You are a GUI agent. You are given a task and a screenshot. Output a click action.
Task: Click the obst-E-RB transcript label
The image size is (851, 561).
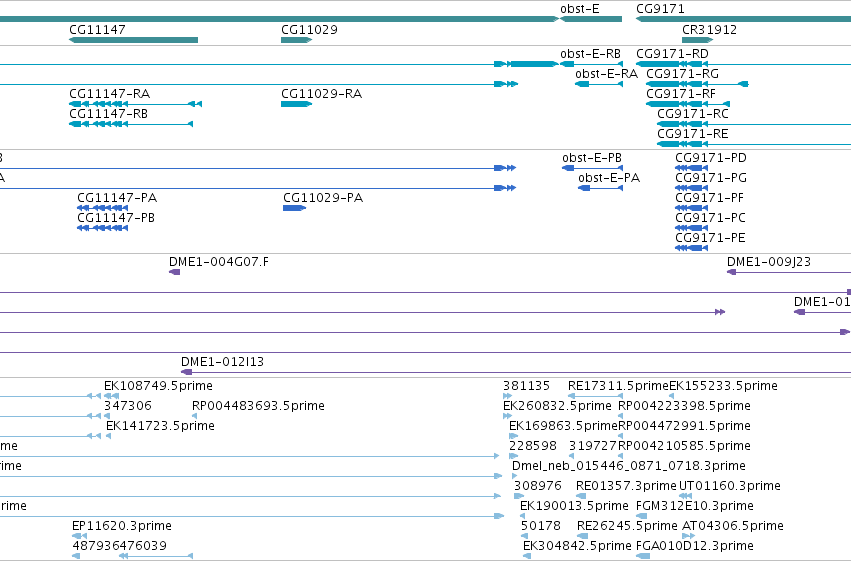click(590, 54)
